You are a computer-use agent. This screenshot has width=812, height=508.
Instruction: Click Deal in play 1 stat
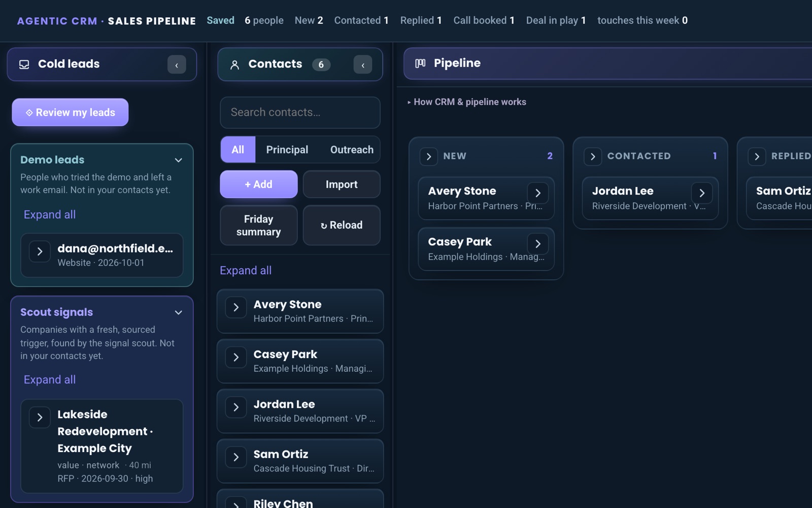point(556,20)
